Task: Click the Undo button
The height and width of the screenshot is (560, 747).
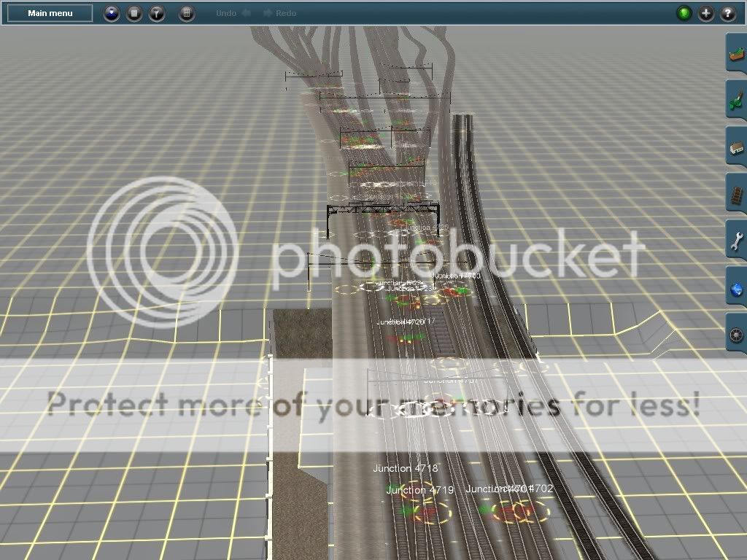Action: 233,13
